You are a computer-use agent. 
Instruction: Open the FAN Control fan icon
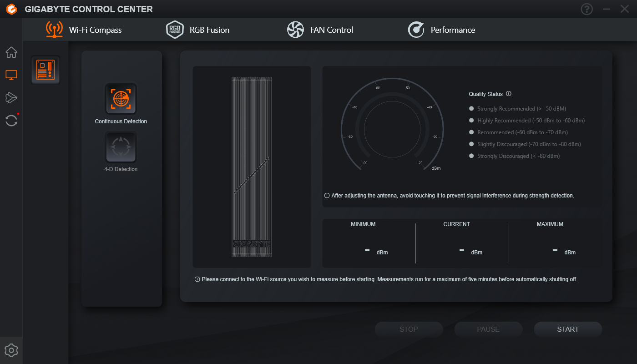click(x=295, y=30)
